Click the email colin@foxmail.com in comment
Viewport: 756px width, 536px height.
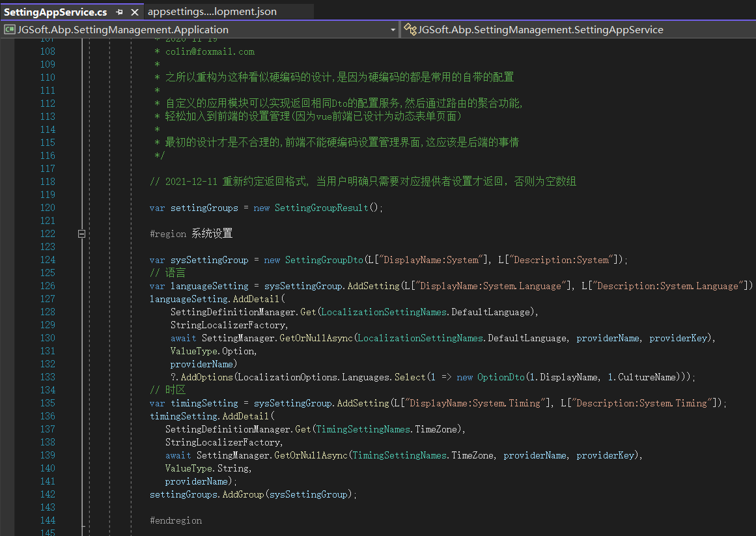coord(210,51)
